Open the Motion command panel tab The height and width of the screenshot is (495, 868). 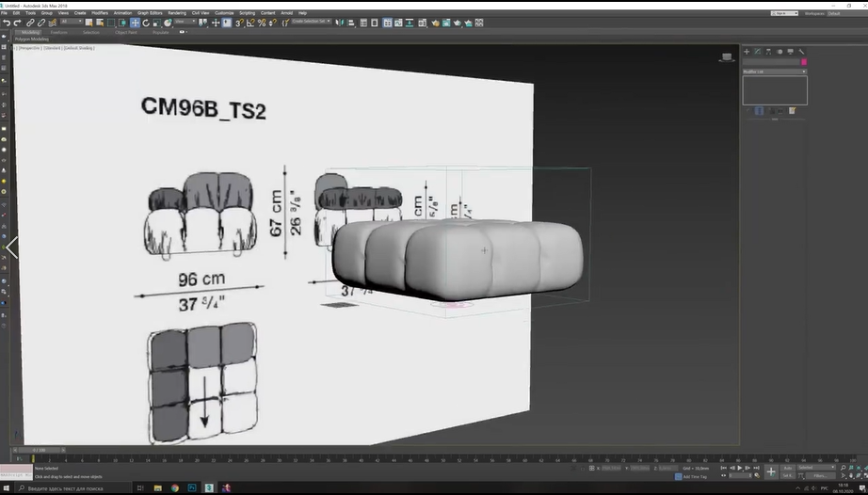tap(780, 52)
